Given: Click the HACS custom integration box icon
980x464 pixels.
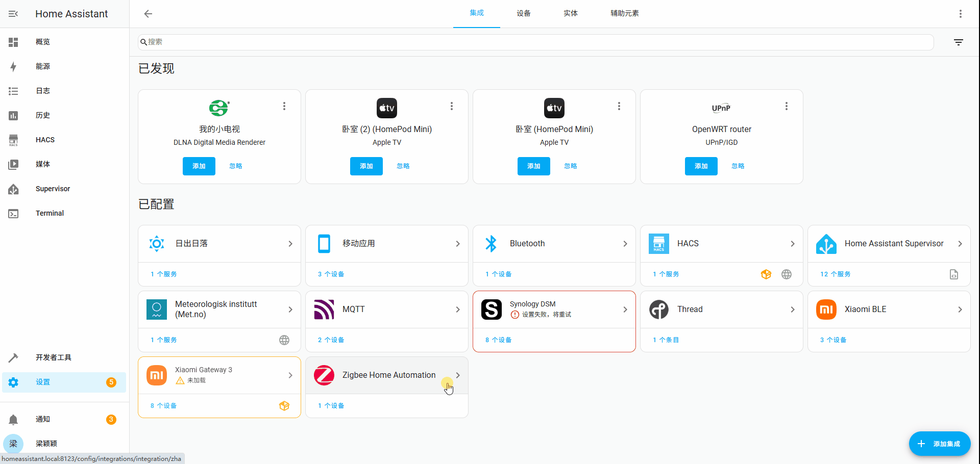Looking at the screenshot, I should tap(766, 274).
